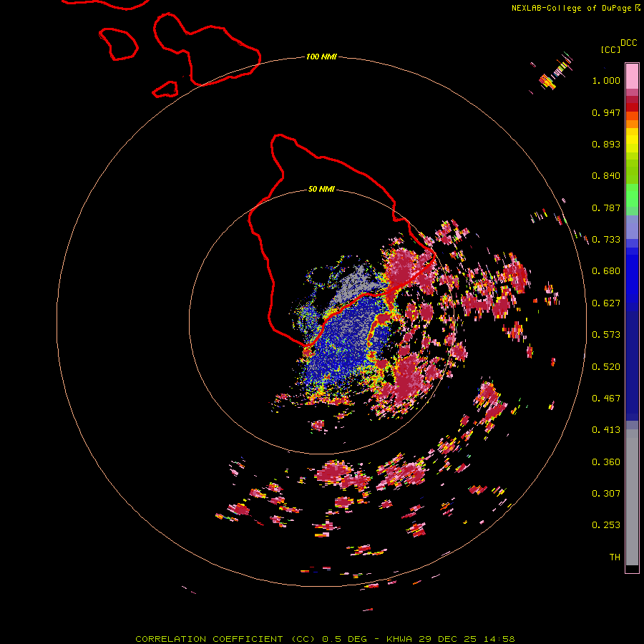Click the 0.893 legend value
Viewport: 644px width, 644px height.
point(606,144)
